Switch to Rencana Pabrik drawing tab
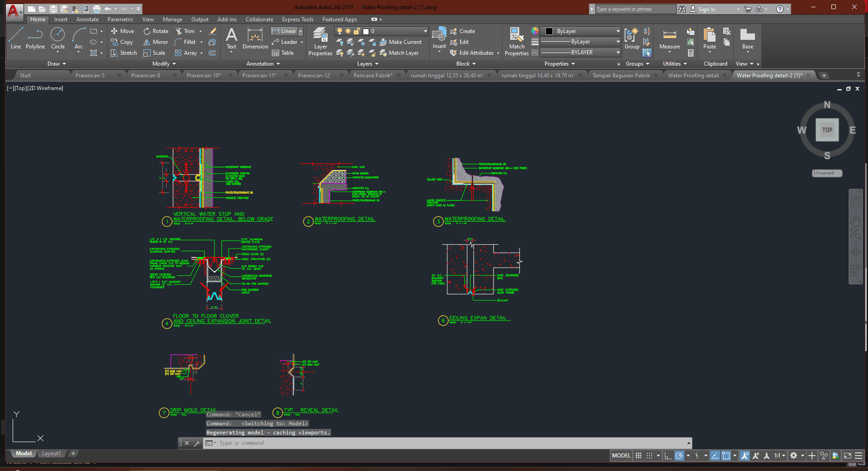The image size is (868, 471). click(373, 76)
